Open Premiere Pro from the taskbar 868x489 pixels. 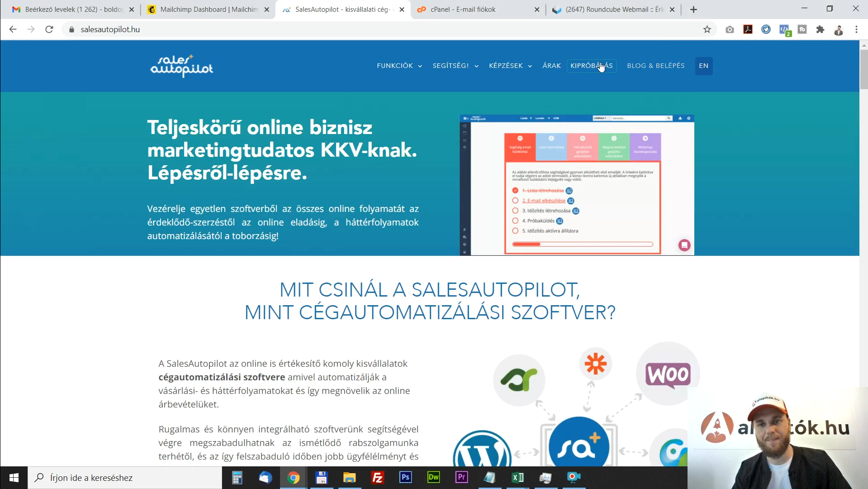coord(461,478)
